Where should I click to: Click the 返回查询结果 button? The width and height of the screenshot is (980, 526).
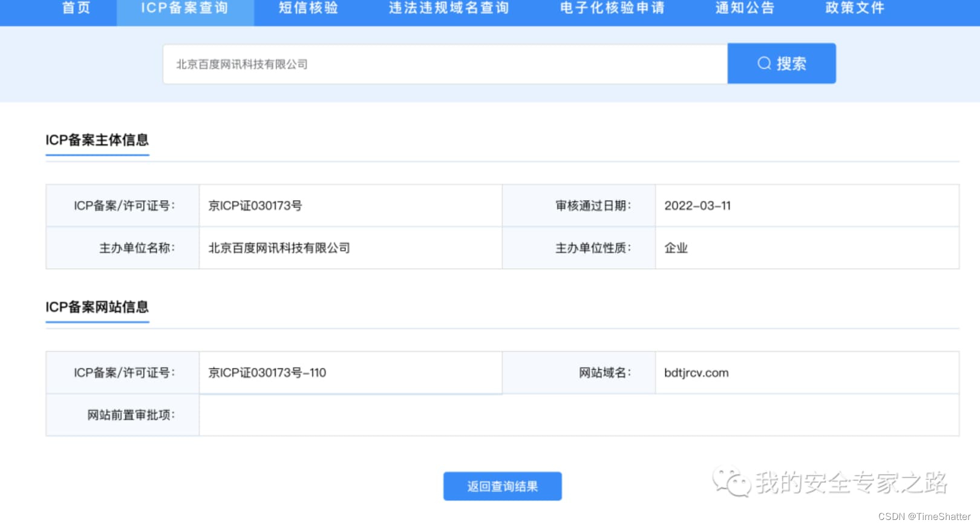tap(503, 486)
